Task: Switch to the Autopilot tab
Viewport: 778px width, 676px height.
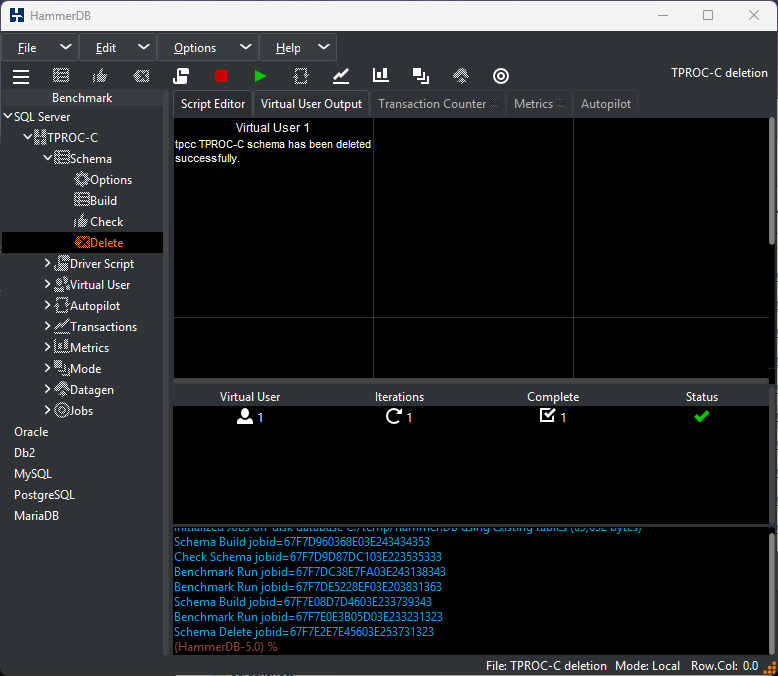Action: coord(606,104)
